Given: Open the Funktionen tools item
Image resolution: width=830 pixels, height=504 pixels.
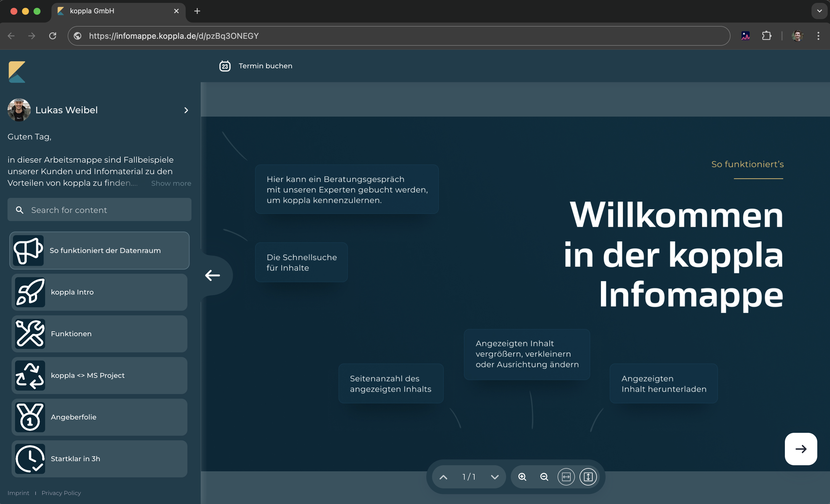Looking at the screenshot, I should tap(99, 334).
